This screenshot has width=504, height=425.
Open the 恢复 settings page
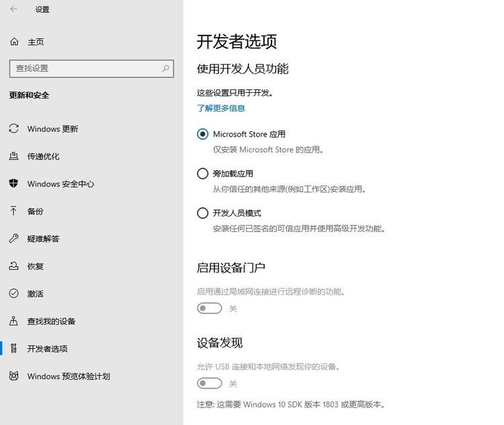coord(36,266)
